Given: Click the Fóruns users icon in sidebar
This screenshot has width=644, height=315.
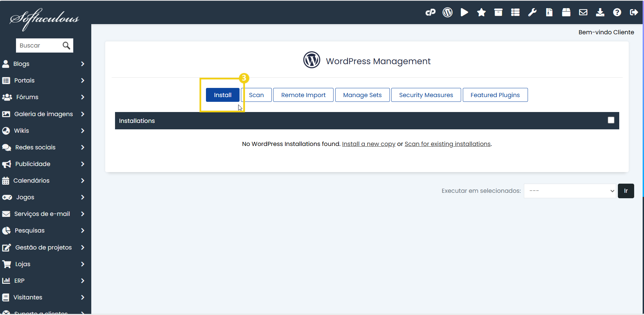Looking at the screenshot, I should coord(7,97).
